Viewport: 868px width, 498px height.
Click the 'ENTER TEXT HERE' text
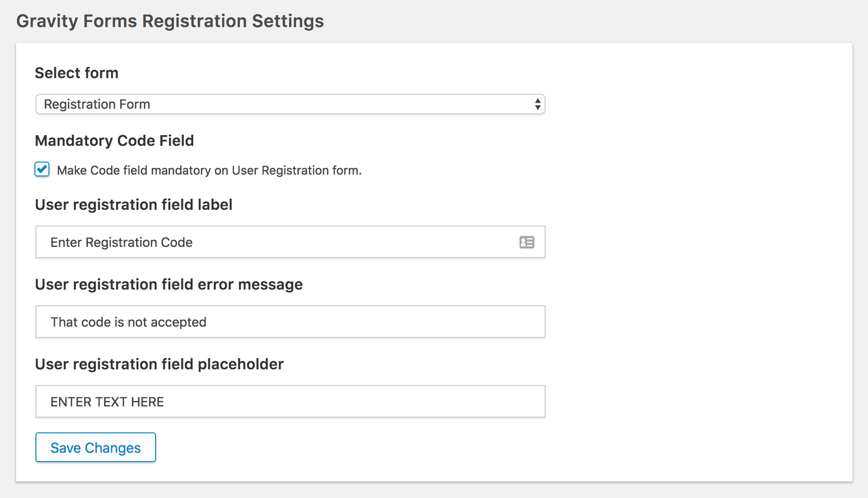(107, 402)
